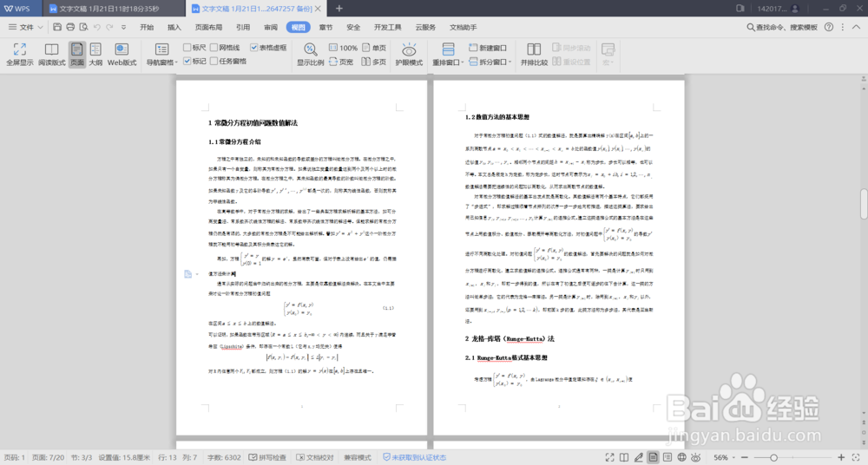Open the 文档助手 document assistant tab

463,27
